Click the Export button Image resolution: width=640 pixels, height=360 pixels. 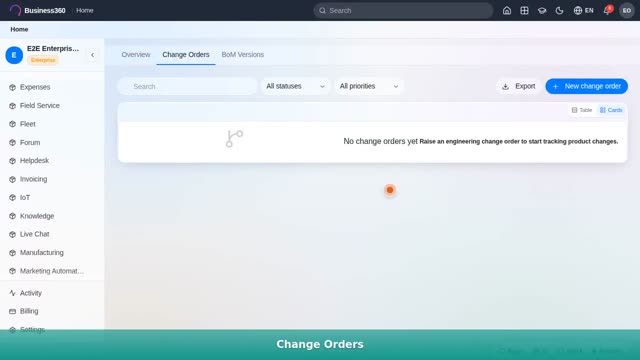(x=518, y=87)
